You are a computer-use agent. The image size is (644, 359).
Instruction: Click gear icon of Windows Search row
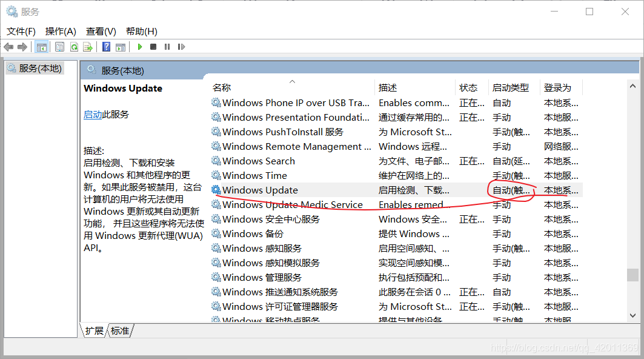(216, 161)
